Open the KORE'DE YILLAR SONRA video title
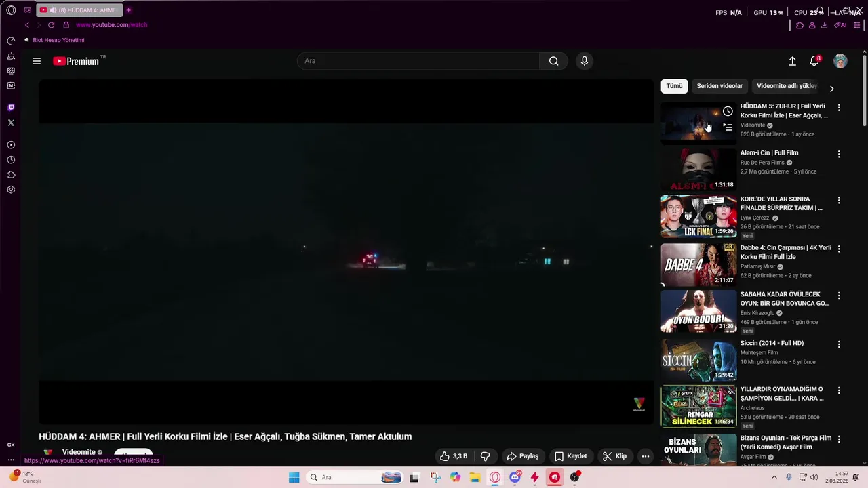 tap(781, 203)
